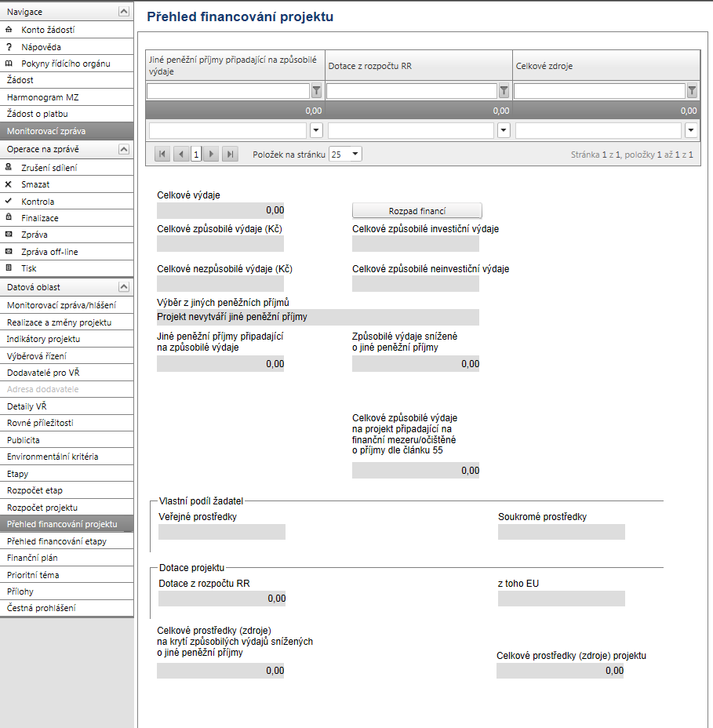Click Projekt nevytváří jiné peněžní příjmy field
This screenshot has height=728, width=713.
click(x=318, y=317)
